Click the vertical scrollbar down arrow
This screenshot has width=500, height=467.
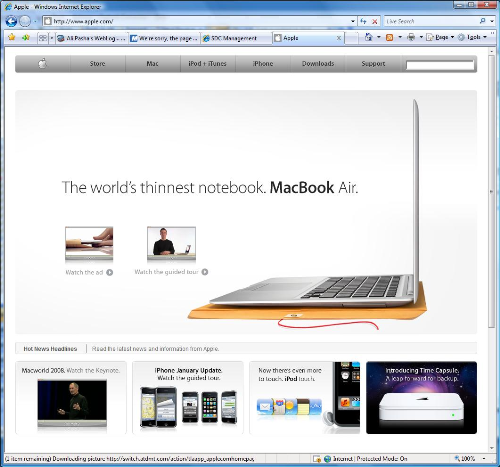[x=492, y=448]
